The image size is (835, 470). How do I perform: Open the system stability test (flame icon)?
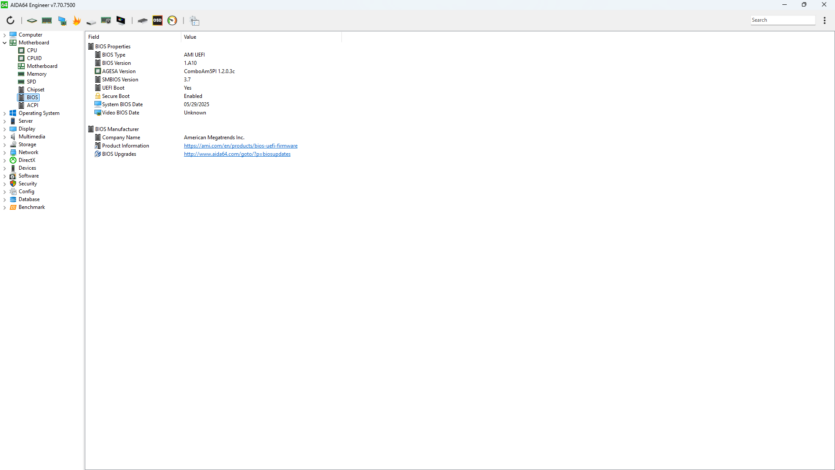[x=76, y=20]
